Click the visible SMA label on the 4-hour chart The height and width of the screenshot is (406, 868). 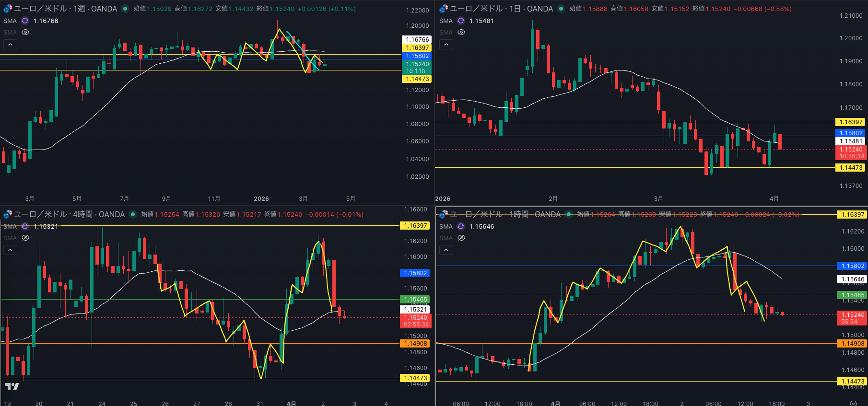pyautogui.click(x=10, y=226)
